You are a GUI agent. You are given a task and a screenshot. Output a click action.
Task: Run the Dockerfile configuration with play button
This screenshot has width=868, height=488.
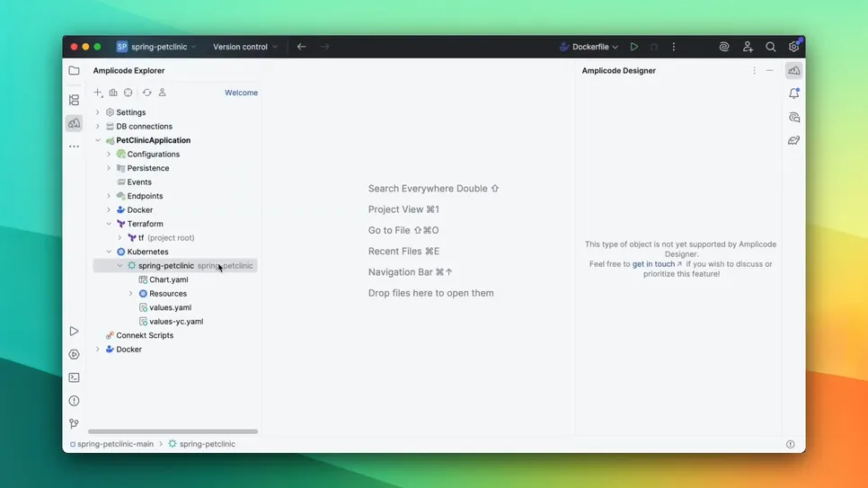tap(633, 47)
